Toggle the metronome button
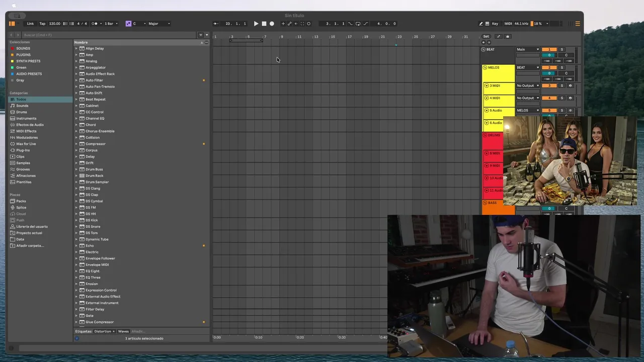 94,24
